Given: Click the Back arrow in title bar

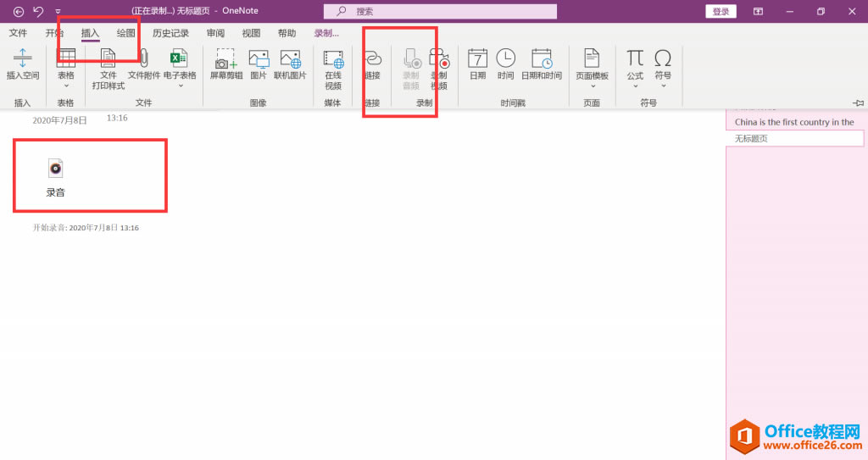Looking at the screenshot, I should tap(19, 11).
